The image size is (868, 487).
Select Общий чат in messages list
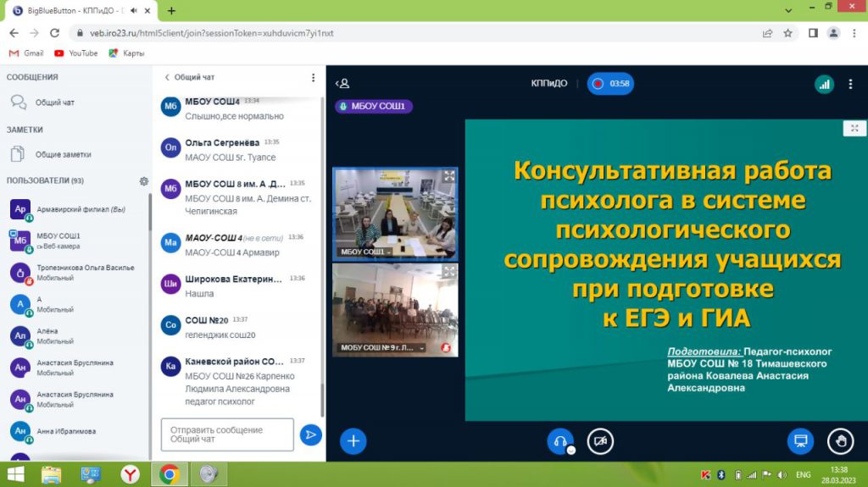[x=54, y=102]
